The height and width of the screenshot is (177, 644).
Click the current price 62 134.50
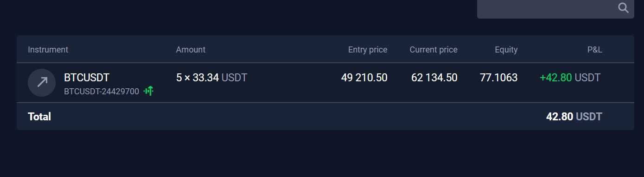(x=434, y=78)
